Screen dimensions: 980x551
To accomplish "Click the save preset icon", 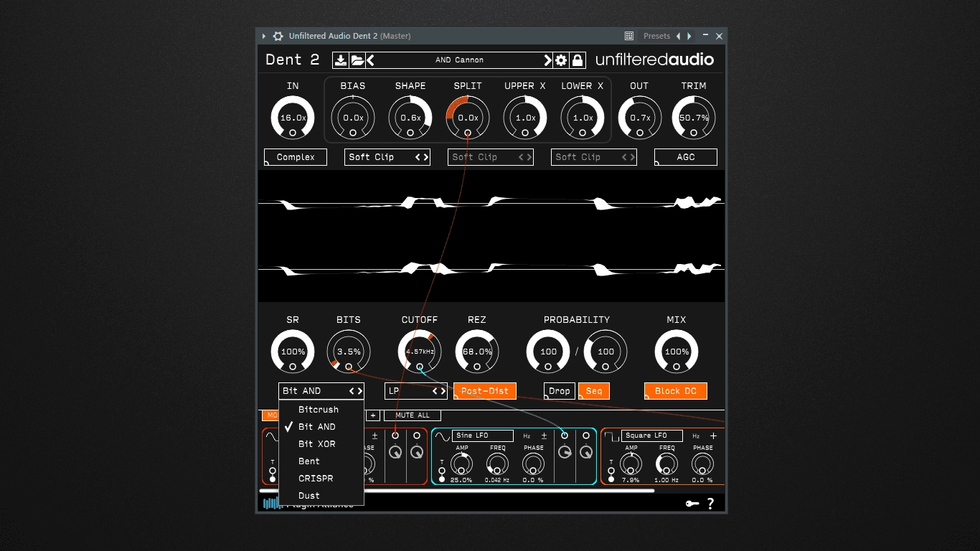I will 341,60.
